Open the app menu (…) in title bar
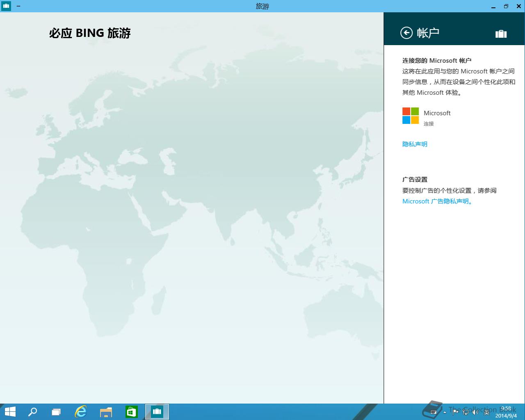The image size is (525, 420). click(18, 6)
